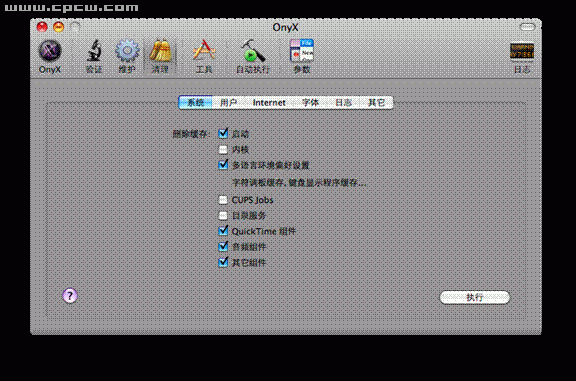
Task: Open the 维护 gear toolbar icon
Action: [127, 57]
